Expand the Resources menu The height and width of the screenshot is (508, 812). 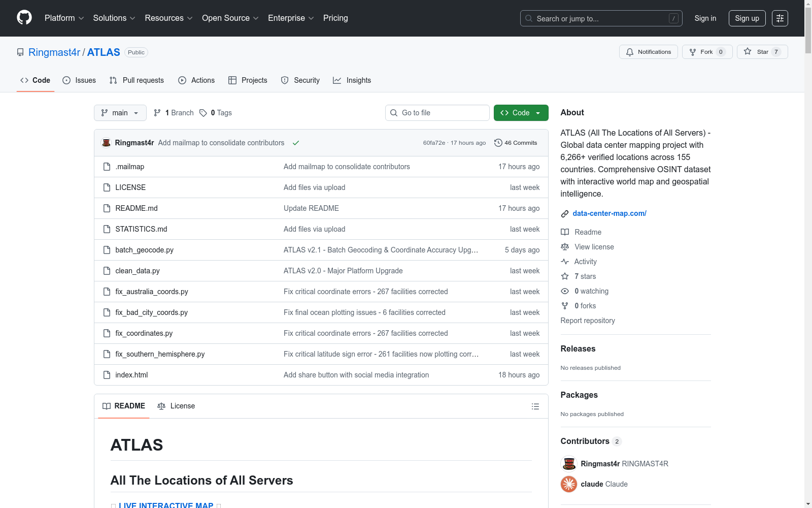(x=168, y=18)
